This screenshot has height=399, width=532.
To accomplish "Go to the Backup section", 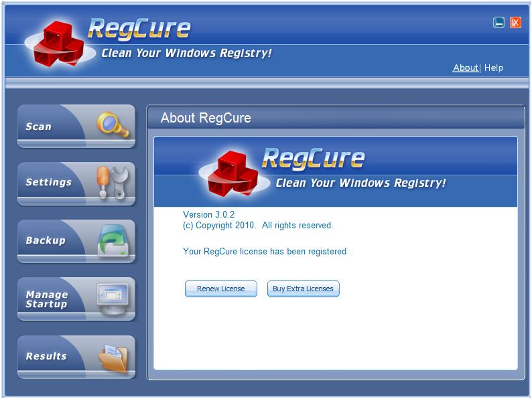I will (76, 242).
